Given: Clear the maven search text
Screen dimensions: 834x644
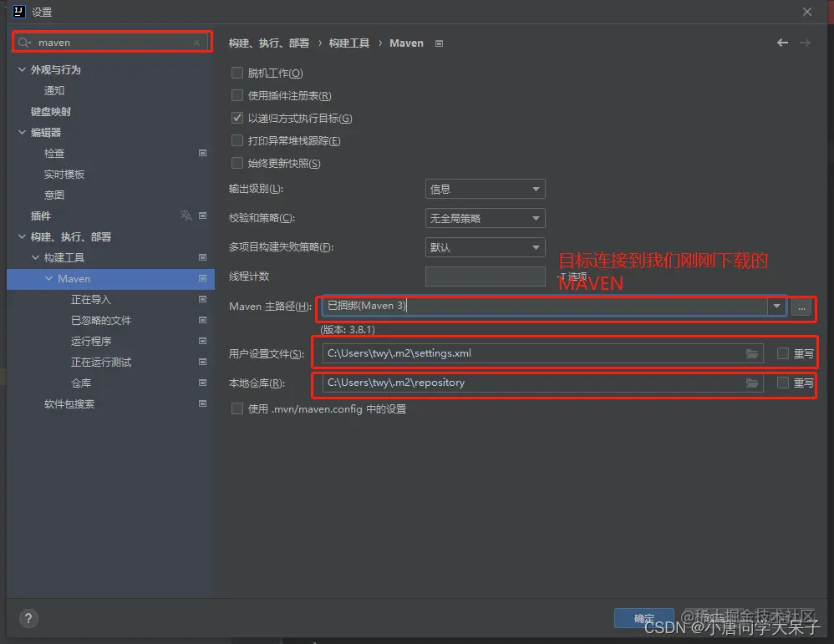Looking at the screenshot, I should (196, 43).
